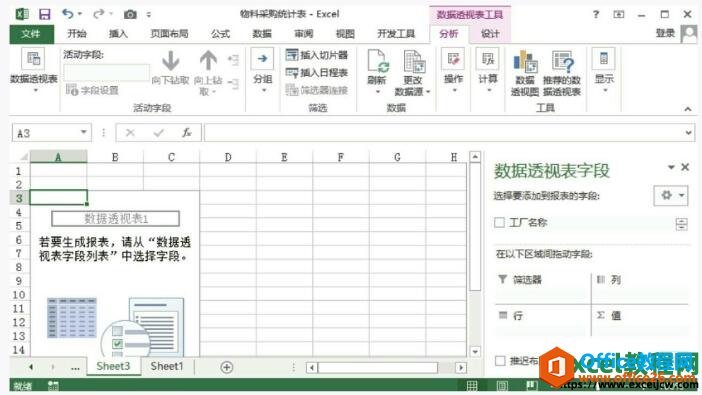
Task: Open the 计算 calculations menu
Action: click(x=488, y=70)
